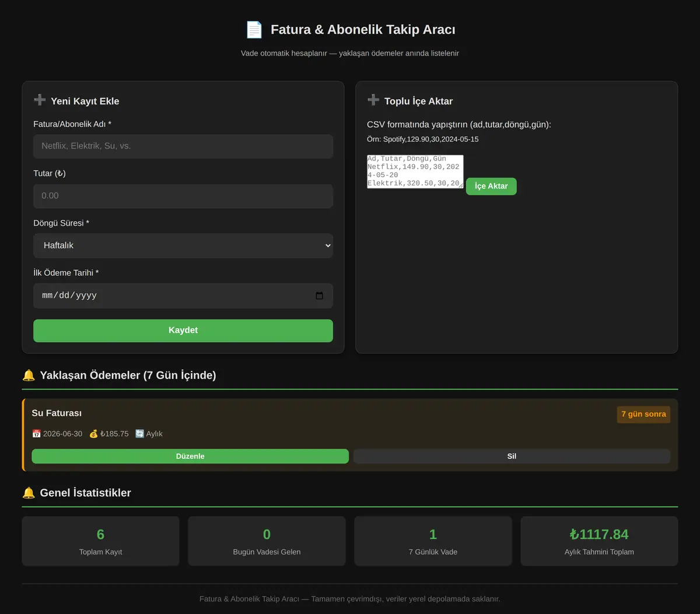Click the İlk Ödeme Tarihi date field

[183, 296]
